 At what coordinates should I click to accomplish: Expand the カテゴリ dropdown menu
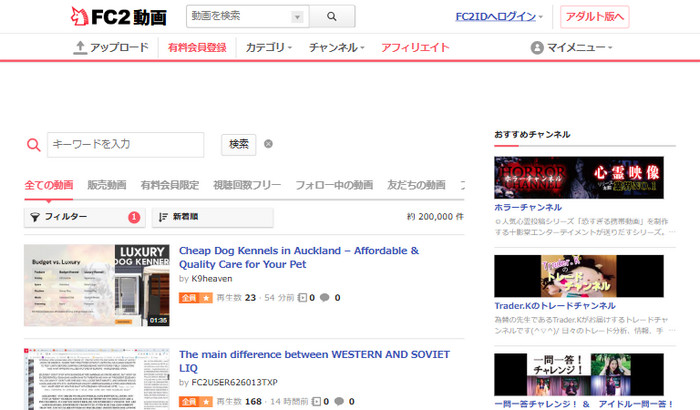(x=268, y=47)
